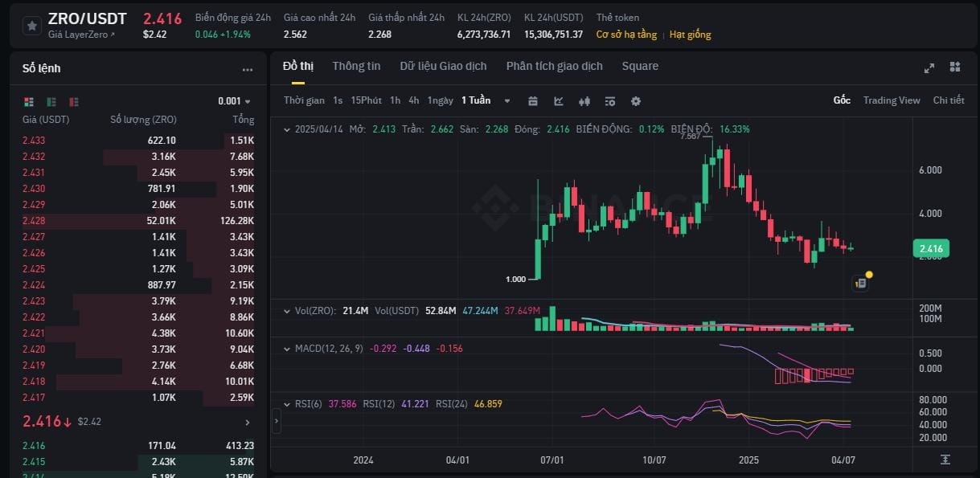Screen dimensions: 980x478
Task: Expand the order book side panel arrow
Action: 277,420
